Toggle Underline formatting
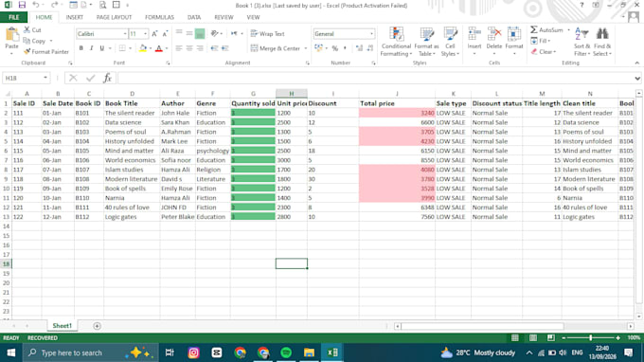This screenshot has height=362, width=644. pos(102,48)
